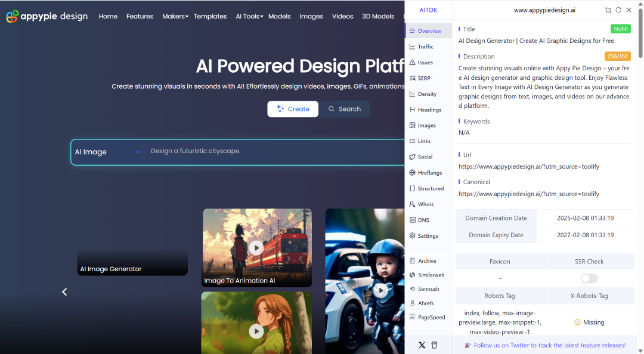Open the Traffic section

click(428, 47)
